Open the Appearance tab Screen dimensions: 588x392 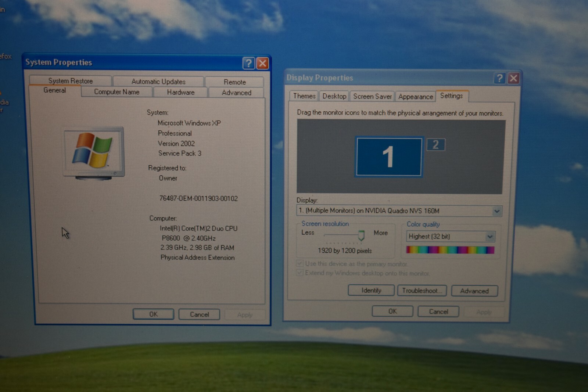[x=416, y=97]
